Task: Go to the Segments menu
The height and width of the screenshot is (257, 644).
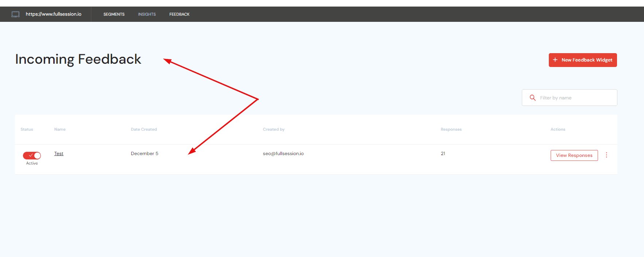Action: (114, 14)
